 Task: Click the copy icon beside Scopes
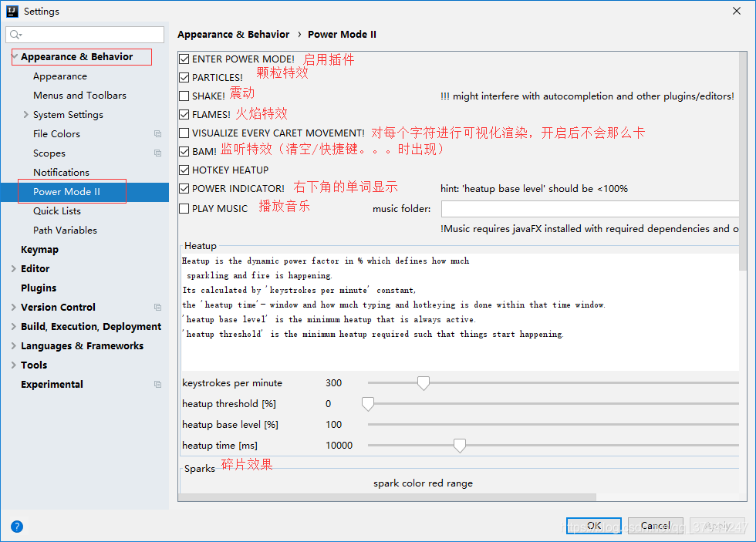(157, 153)
